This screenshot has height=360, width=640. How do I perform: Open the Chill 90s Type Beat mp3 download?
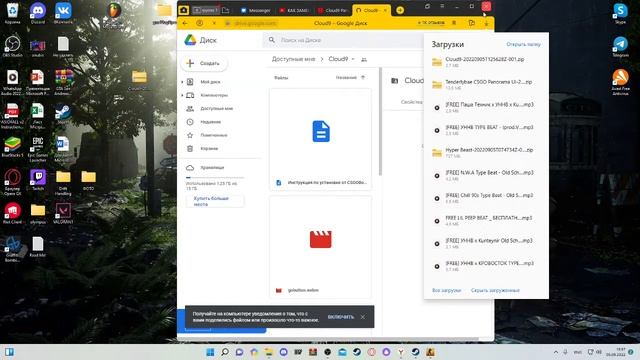(486, 198)
